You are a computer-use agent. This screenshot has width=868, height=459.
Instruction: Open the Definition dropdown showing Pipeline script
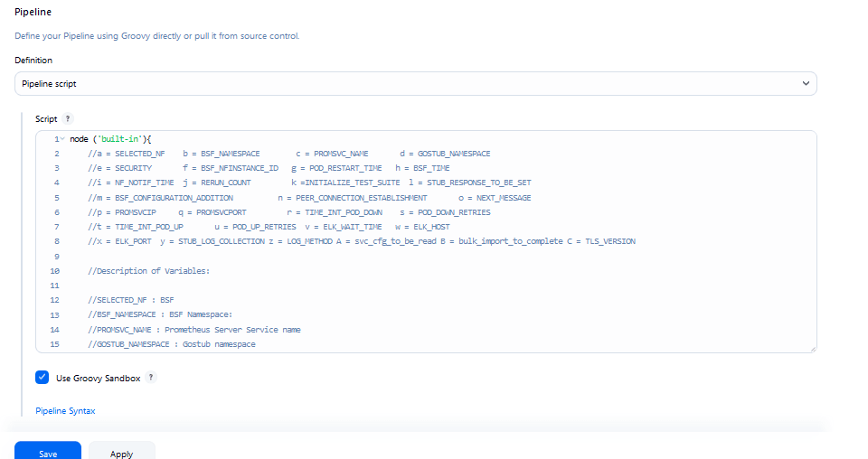point(415,83)
